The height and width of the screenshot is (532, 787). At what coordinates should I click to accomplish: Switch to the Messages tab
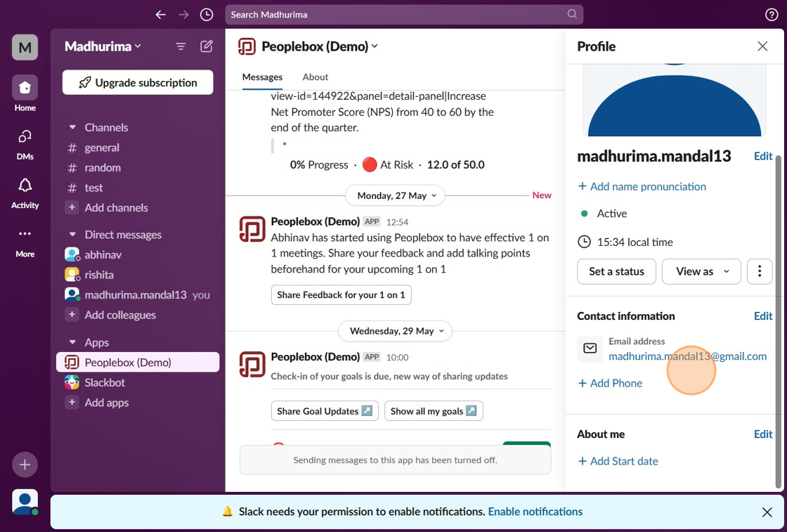tap(262, 77)
